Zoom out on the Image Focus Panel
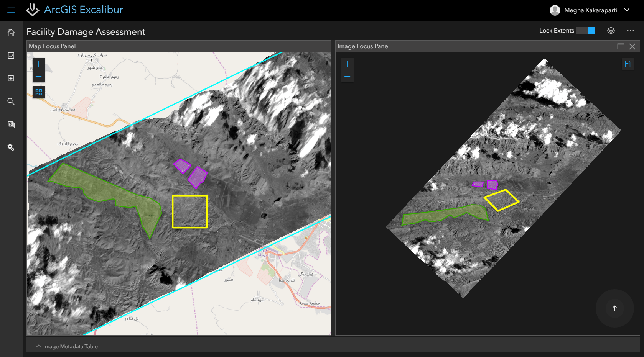 click(x=347, y=76)
